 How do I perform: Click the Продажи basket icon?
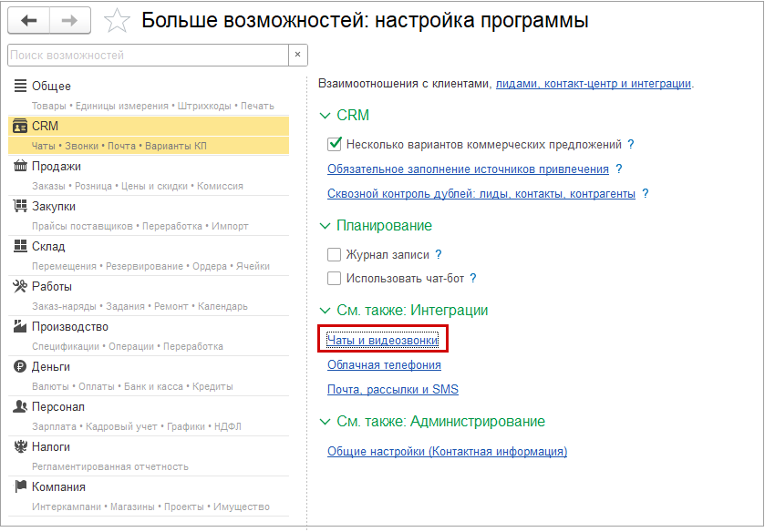coord(20,166)
